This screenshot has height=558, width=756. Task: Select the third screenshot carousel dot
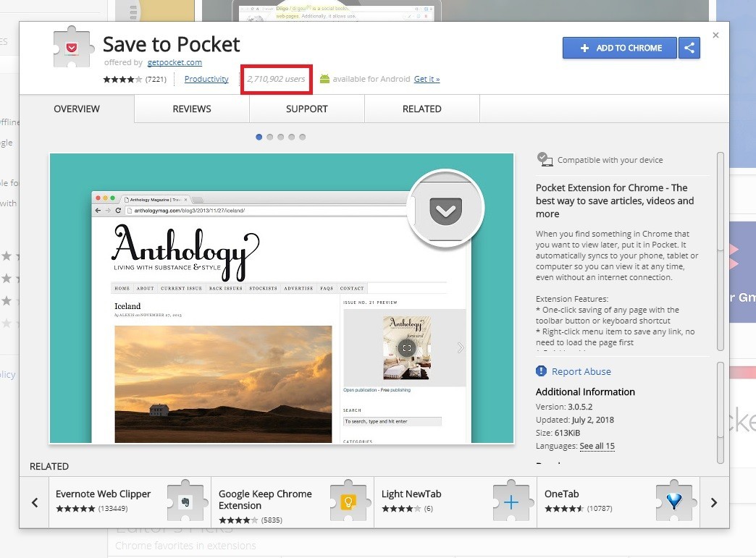[281, 137]
